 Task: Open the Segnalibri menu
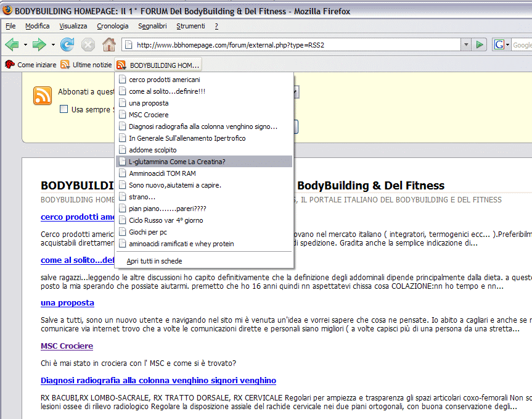[x=152, y=26]
